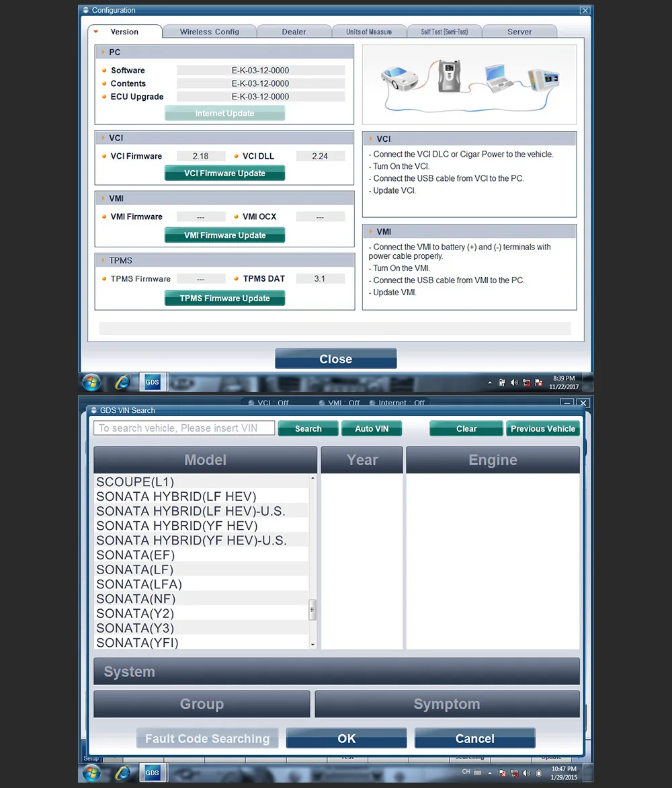Open Start menu in the 8:39 PM taskbar
The width and height of the screenshot is (672, 788).
pyautogui.click(x=91, y=383)
